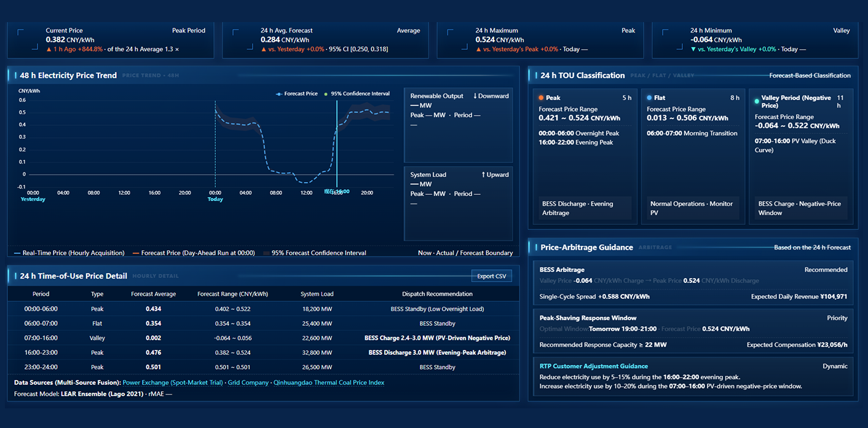Click the Yesterday label on chart axis
This screenshot has width=868, height=428.
pos(33,199)
